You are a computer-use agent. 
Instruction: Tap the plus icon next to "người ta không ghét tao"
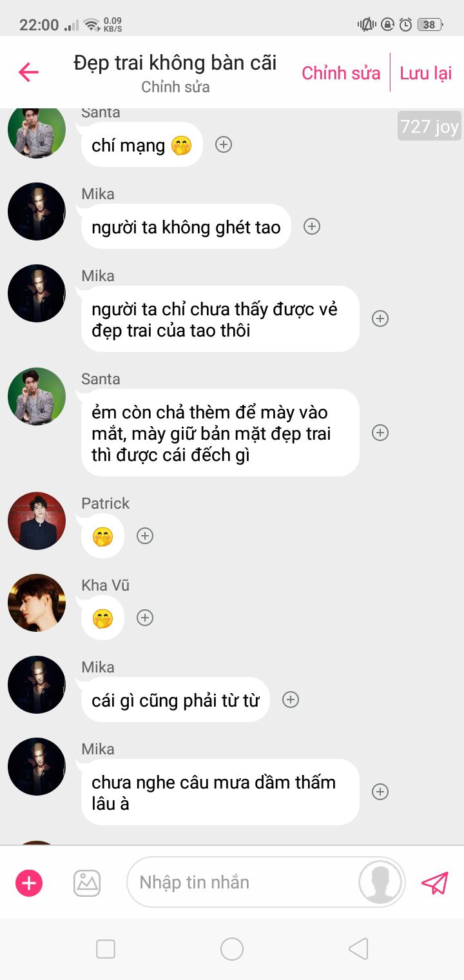(x=312, y=226)
